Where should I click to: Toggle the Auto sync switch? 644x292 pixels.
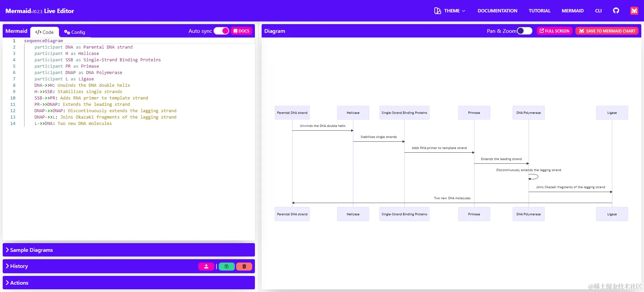pyautogui.click(x=221, y=31)
